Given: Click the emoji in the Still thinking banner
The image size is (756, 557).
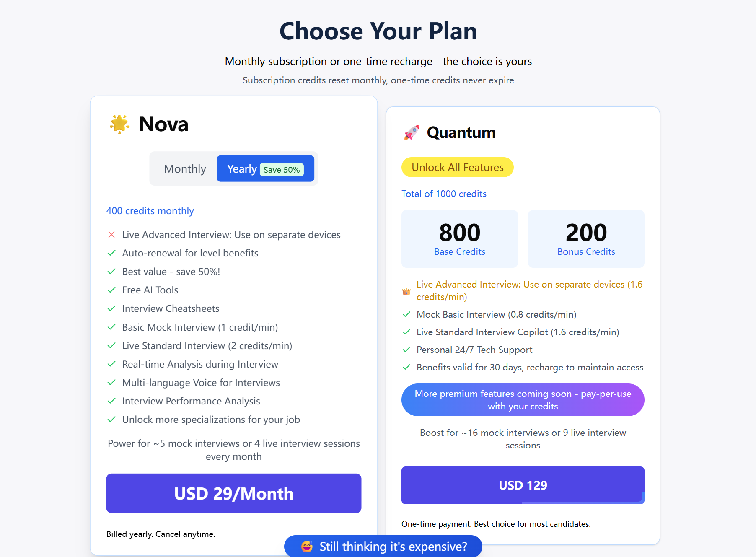Looking at the screenshot, I should 307,547.
